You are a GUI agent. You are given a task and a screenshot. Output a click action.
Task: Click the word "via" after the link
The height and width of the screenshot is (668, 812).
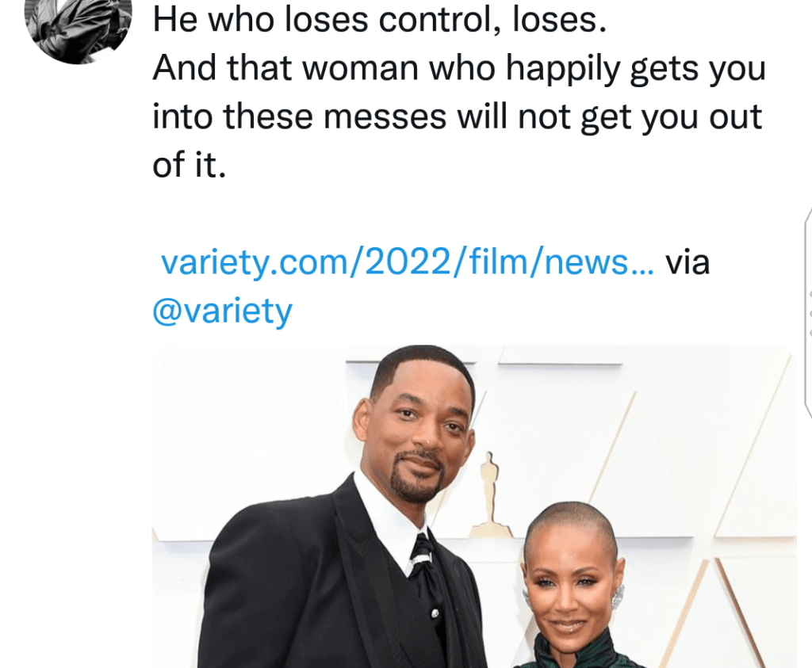(x=688, y=261)
